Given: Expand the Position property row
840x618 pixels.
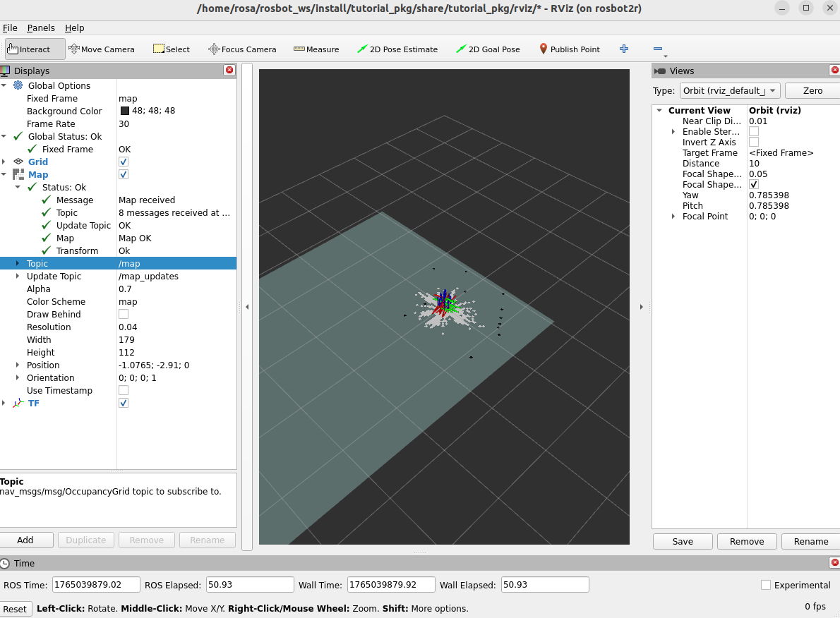Looking at the screenshot, I should tap(18, 365).
